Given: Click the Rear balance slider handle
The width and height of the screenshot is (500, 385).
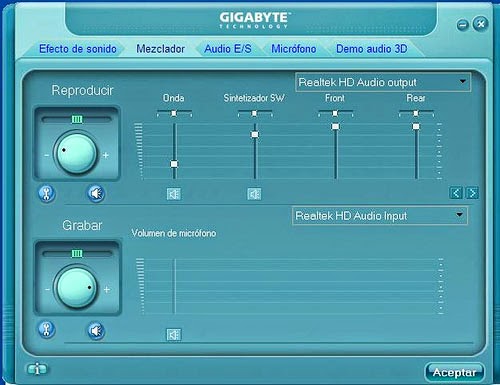Looking at the screenshot, I should [416, 113].
